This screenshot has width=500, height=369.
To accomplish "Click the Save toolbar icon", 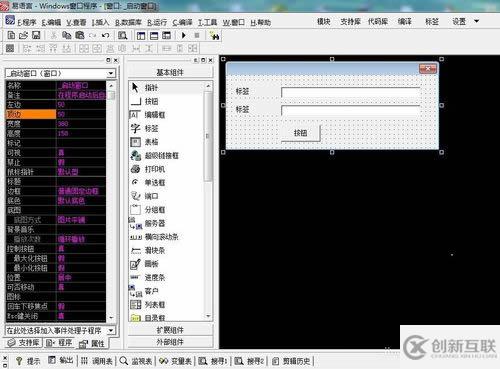I will 36,35.
